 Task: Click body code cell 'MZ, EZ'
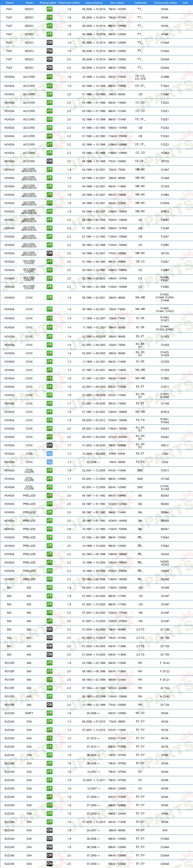(x=140, y=713)
